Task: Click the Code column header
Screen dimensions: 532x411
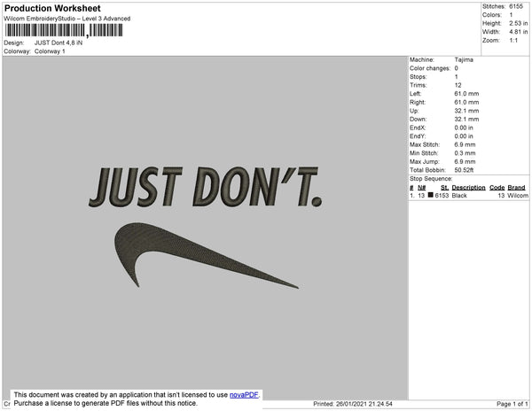Action: click(x=497, y=188)
